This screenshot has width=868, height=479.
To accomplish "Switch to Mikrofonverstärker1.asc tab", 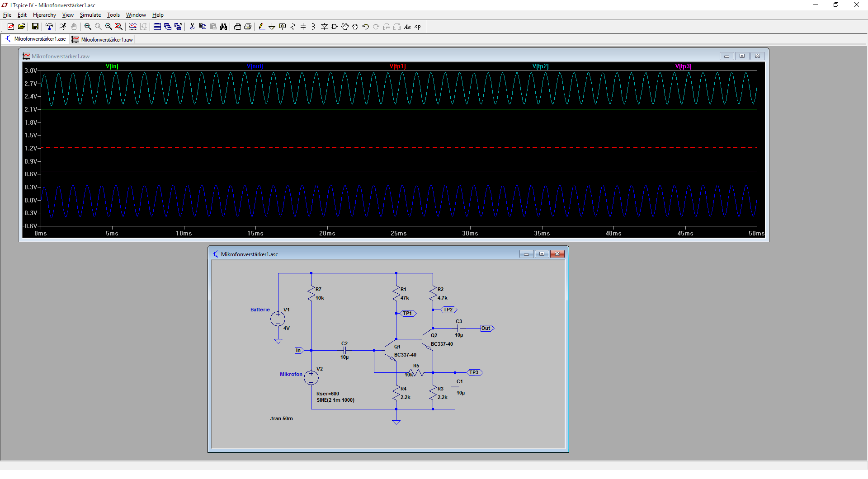I will (35, 39).
